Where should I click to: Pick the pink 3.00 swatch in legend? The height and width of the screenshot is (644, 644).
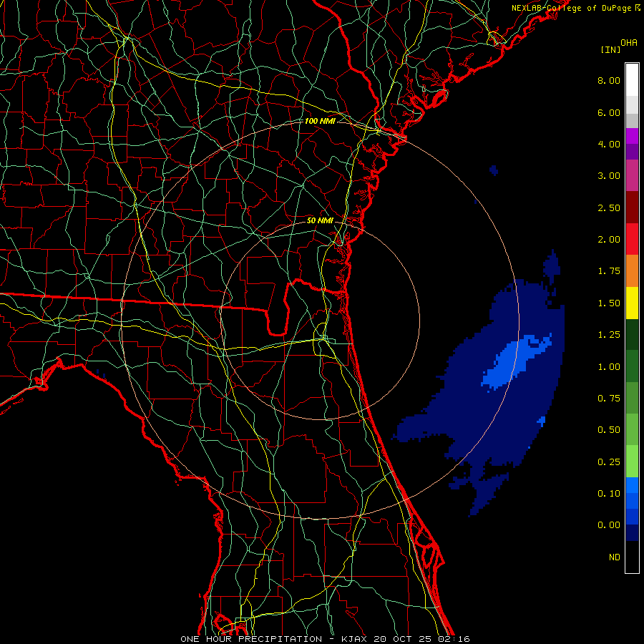[x=632, y=175]
